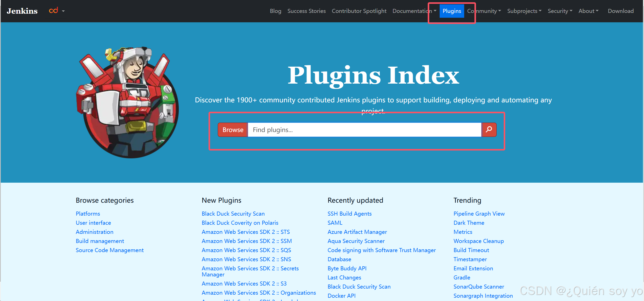Open Code signing with Software Trust Manager
This screenshot has width=644, height=301.
tap(382, 250)
